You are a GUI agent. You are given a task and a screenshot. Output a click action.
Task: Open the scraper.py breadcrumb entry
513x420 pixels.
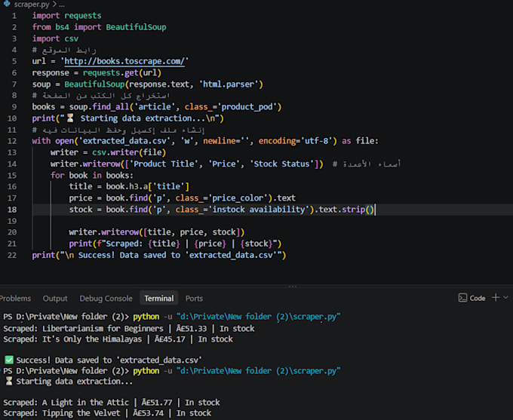[32, 5]
